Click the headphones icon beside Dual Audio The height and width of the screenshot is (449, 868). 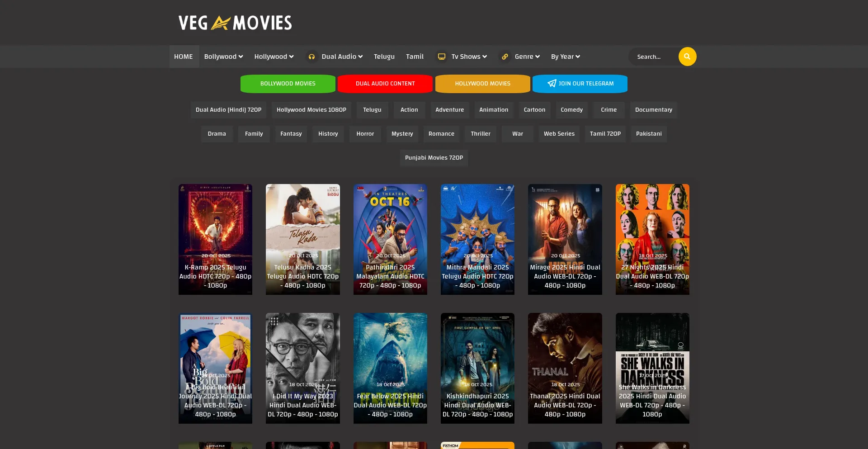(311, 57)
